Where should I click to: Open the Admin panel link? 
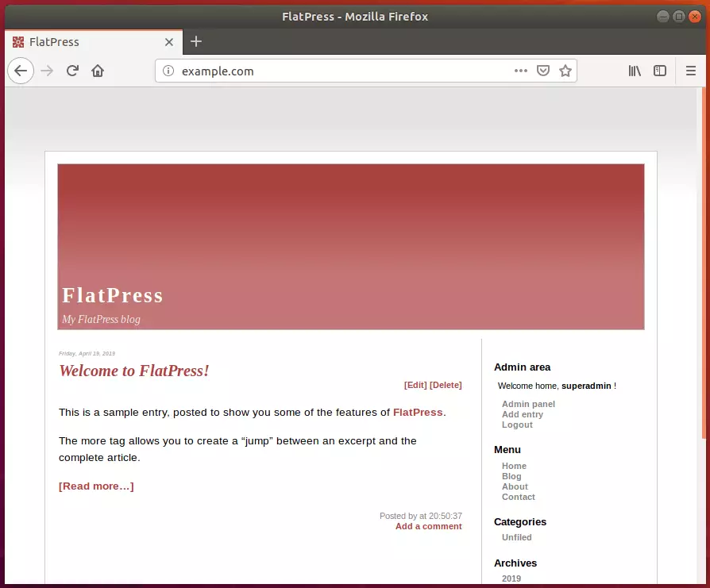click(x=528, y=404)
